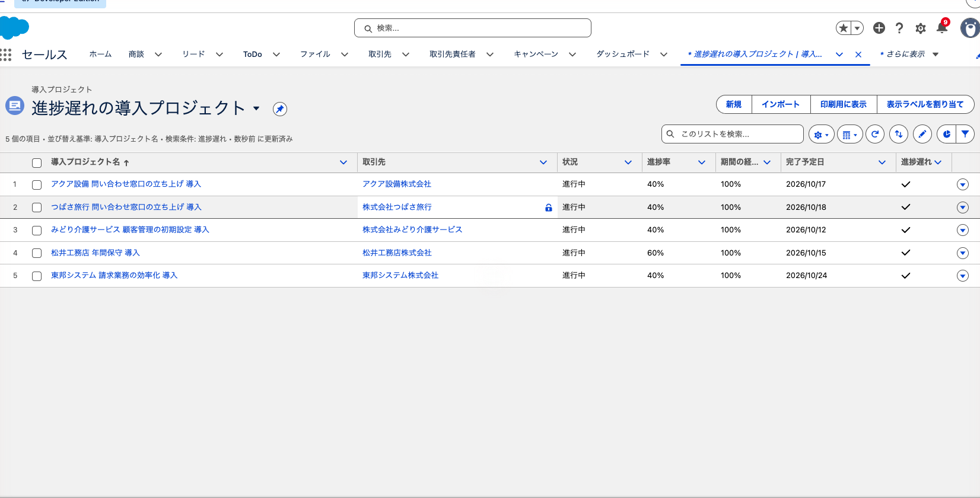Image resolution: width=980 pixels, height=498 pixels.
Task: Click the 新規 button
Action: pyautogui.click(x=734, y=104)
